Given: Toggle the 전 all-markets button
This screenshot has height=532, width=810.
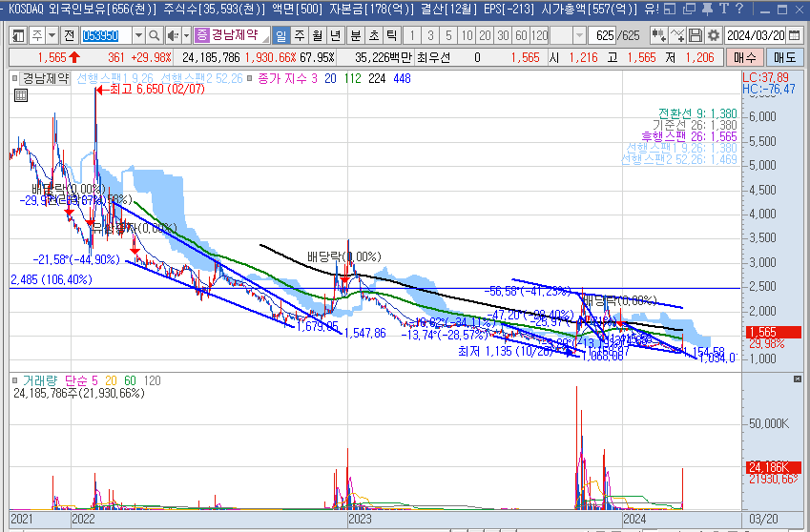Looking at the screenshot, I should pos(70,35).
